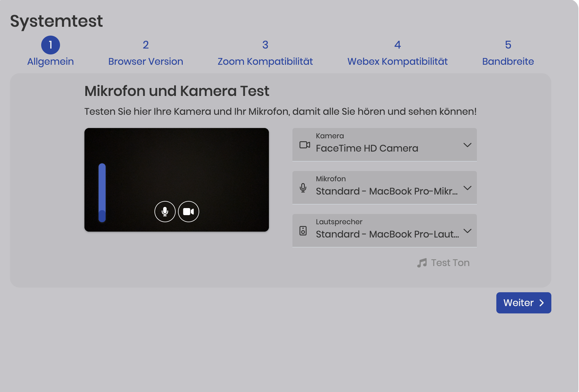Go to Allgemein step label

[x=51, y=62]
